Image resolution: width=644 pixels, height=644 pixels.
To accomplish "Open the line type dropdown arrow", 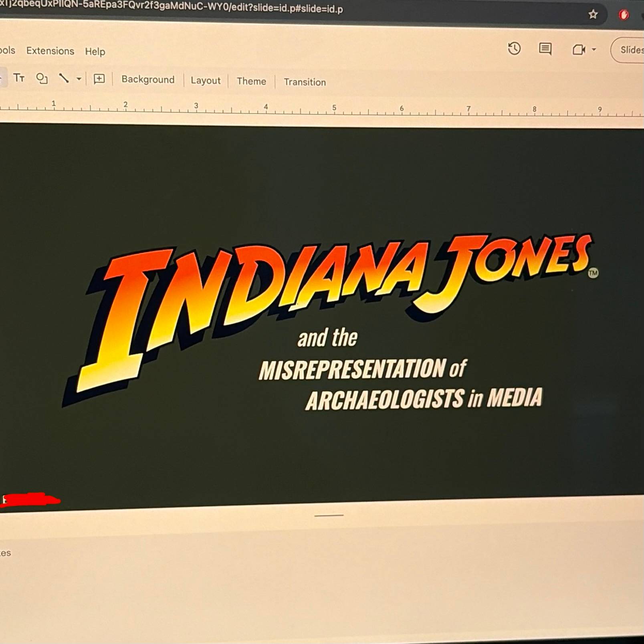I will coord(79,79).
